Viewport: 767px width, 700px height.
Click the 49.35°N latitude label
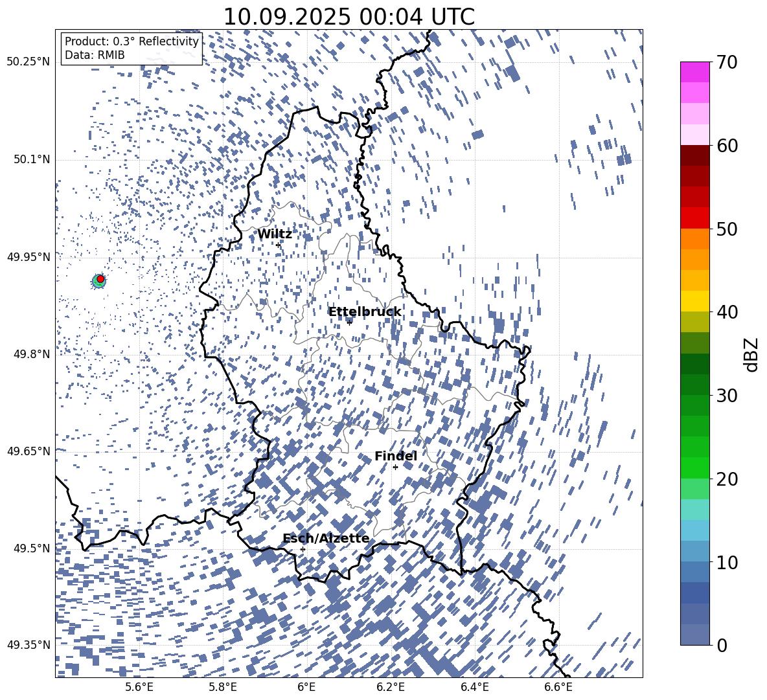[x=29, y=645]
